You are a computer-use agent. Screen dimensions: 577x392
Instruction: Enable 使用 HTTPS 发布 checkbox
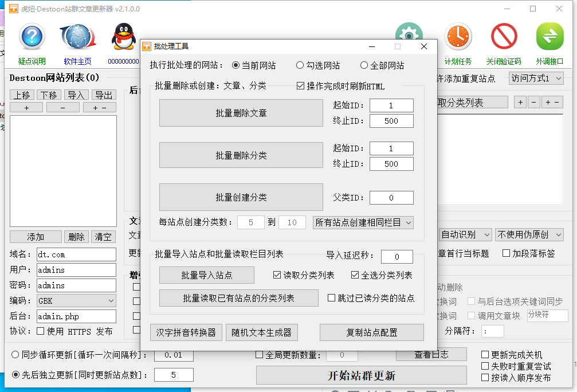coord(41,331)
